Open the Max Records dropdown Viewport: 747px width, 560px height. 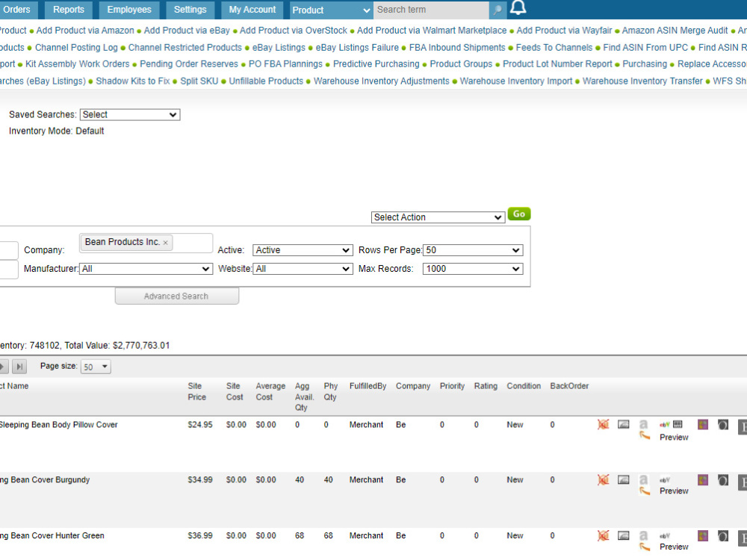473,269
